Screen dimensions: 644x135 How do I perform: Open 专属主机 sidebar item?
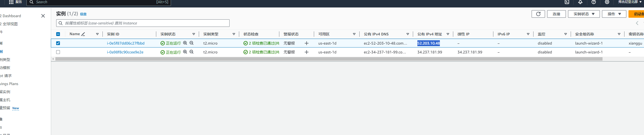click(5, 100)
